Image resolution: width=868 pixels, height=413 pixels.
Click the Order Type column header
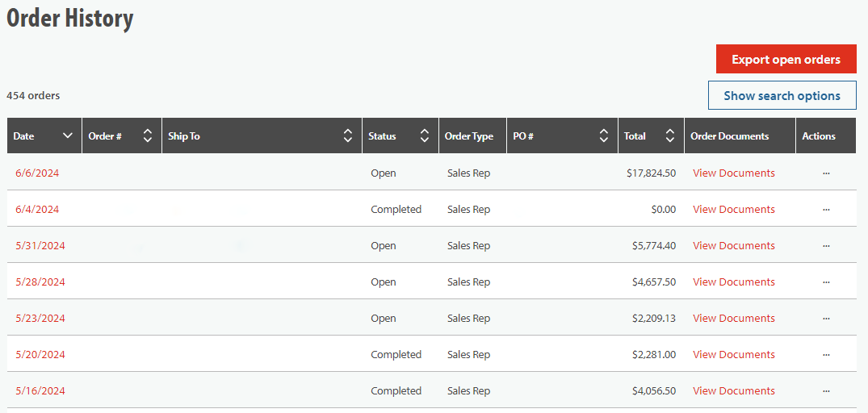pyautogui.click(x=468, y=136)
